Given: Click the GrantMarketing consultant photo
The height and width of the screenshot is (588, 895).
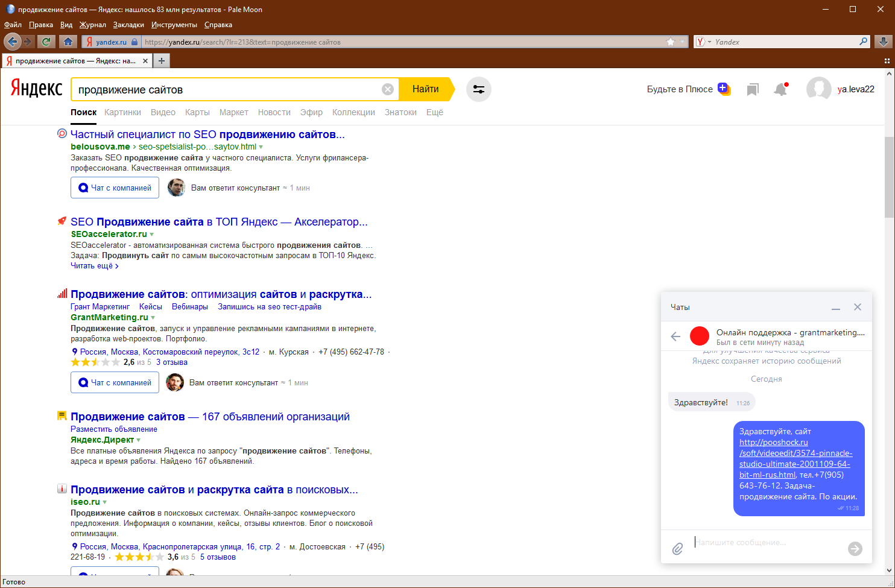Looking at the screenshot, I should point(175,382).
